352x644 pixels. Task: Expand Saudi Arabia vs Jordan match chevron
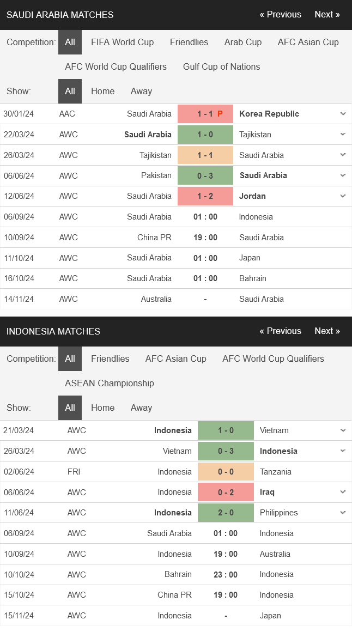[343, 196]
